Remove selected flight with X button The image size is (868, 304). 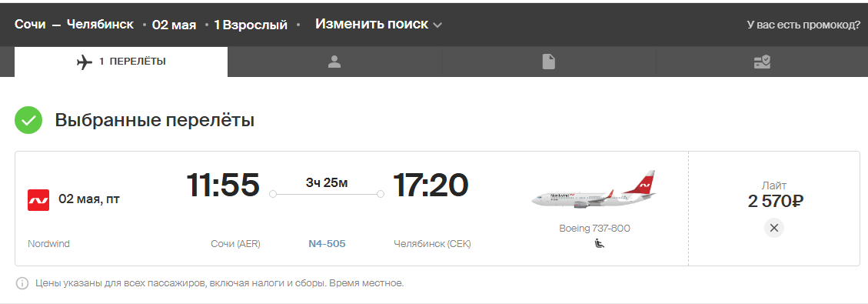tap(774, 228)
